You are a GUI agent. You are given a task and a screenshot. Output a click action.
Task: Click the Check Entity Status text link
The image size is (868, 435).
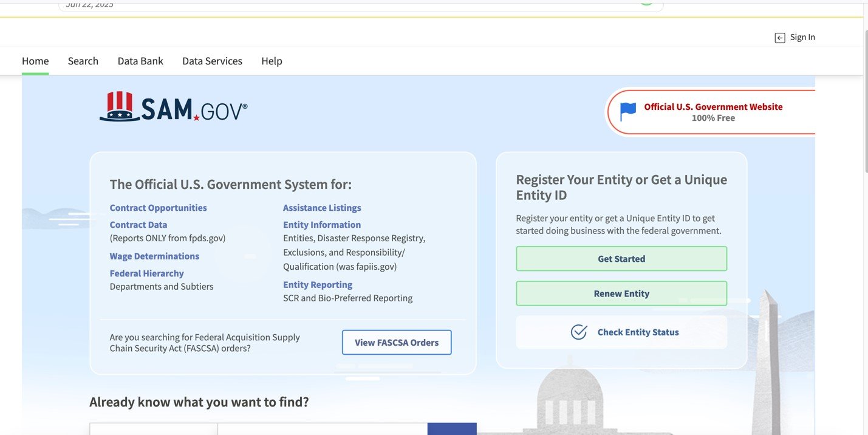point(638,332)
